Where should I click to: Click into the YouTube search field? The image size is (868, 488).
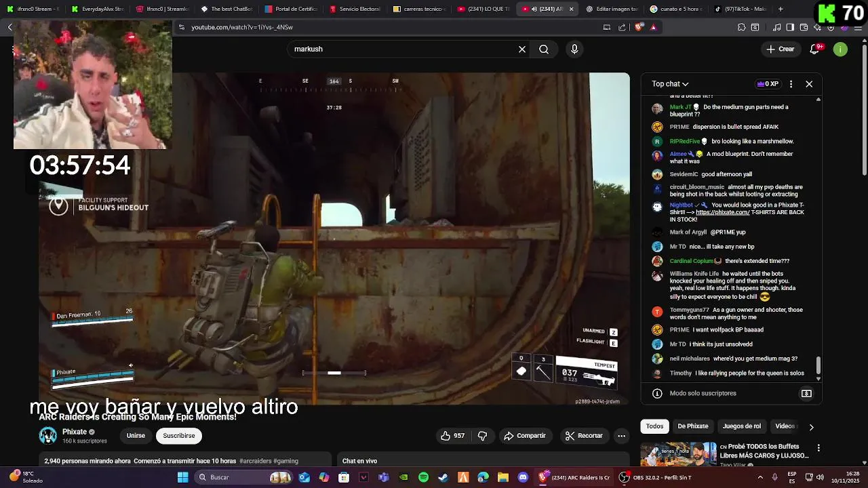[x=403, y=49]
